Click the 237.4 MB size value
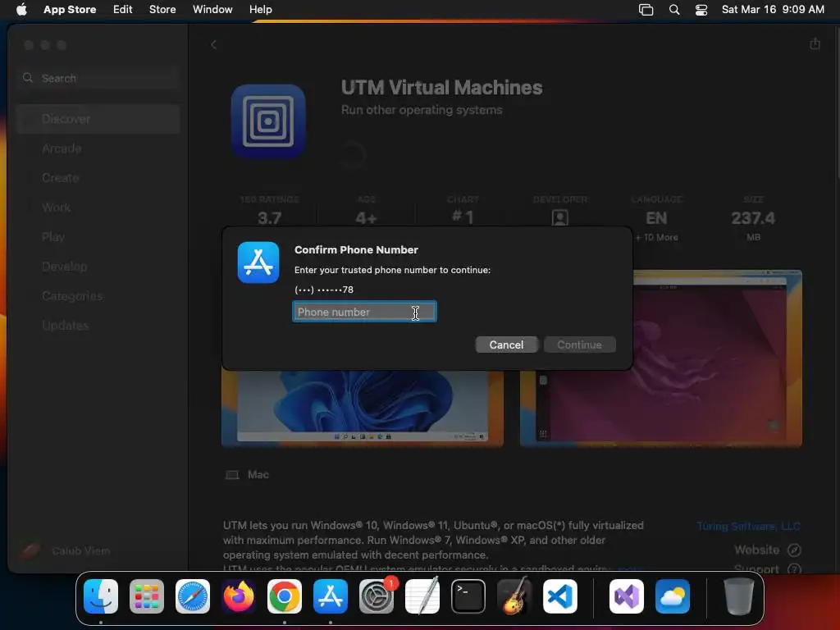 (x=753, y=218)
